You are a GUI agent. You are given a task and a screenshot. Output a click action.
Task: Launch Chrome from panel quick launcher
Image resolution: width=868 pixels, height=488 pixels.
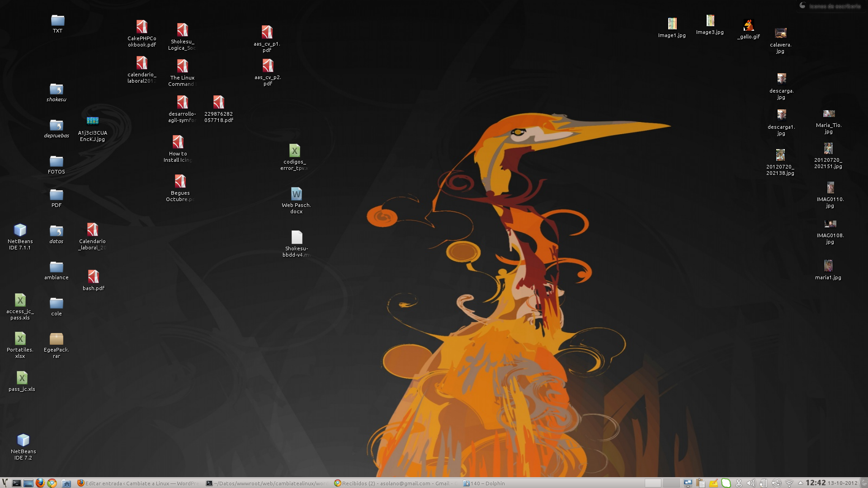click(52, 483)
